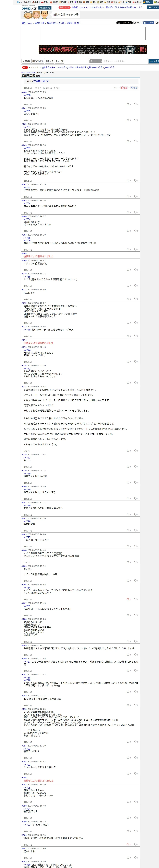Screen dimensions: 159x868
Task: Follow the >>757 reply reference in #763
Action: click(x=27, y=148)
